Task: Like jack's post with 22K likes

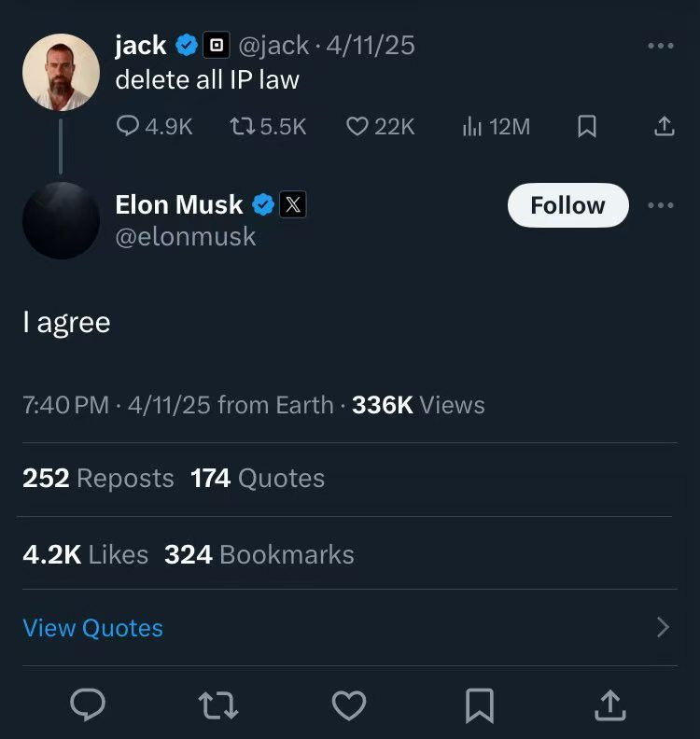Action: [357, 127]
